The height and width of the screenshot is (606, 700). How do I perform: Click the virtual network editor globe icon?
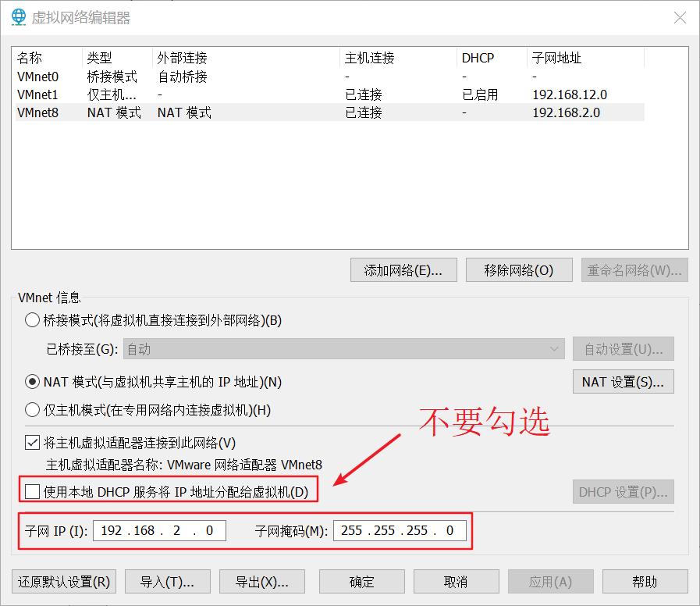(x=18, y=17)
